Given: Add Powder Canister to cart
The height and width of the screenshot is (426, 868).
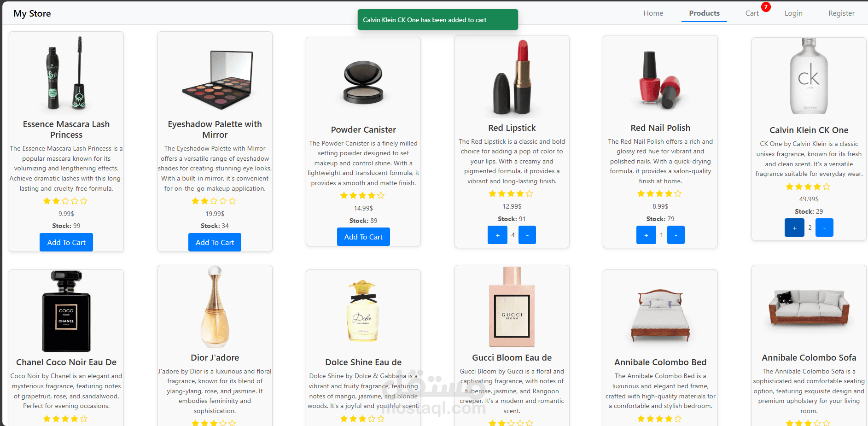Looking at the screenshot, I should pyautogui.click(x=363, y=237).
